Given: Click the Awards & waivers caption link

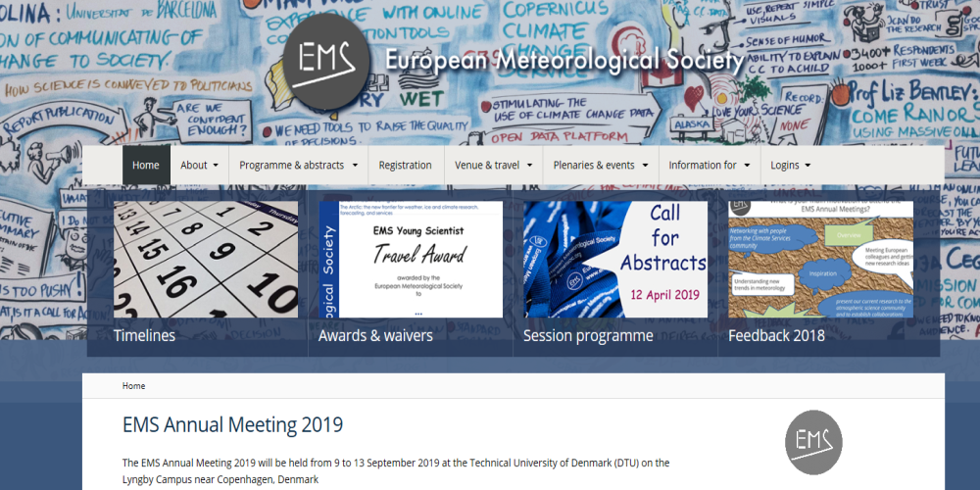Looking at the screenshot, I should [375, 335].
